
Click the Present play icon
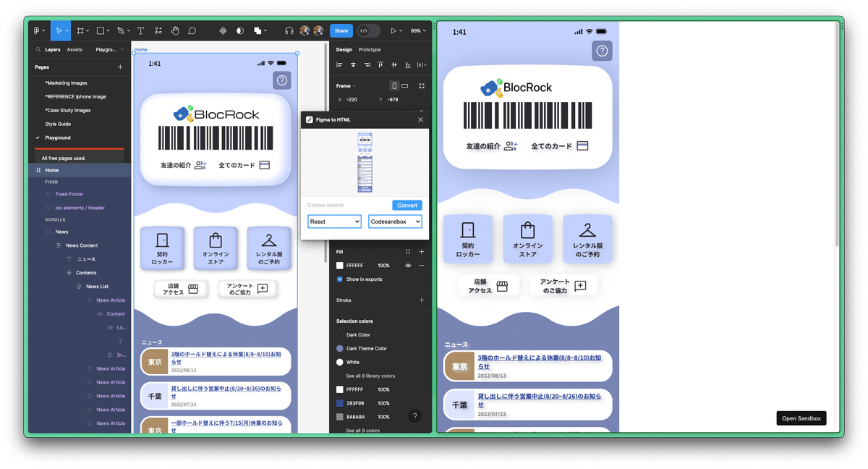point(393,31)
